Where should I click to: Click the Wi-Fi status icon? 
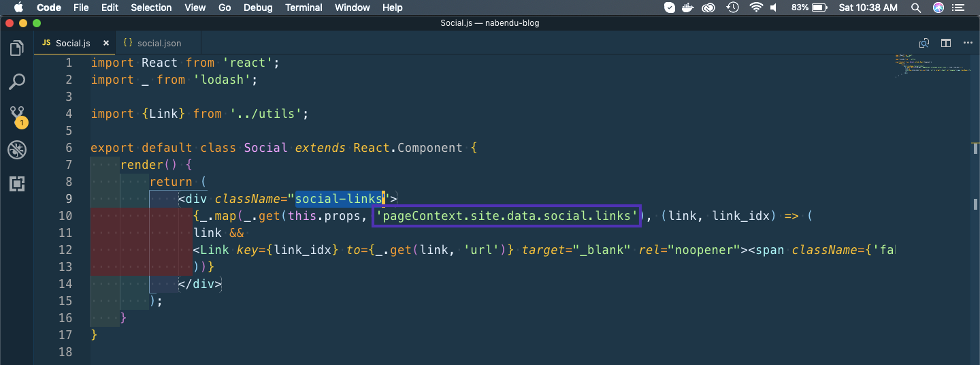756,7
